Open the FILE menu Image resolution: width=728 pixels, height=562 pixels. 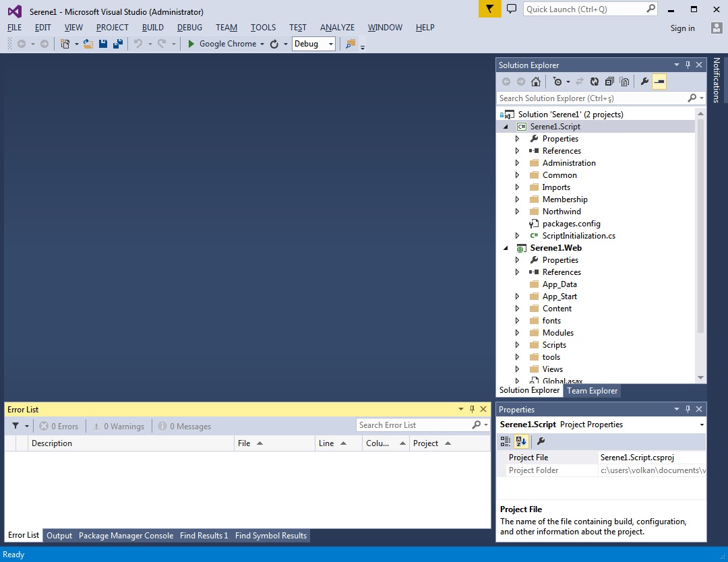coord(14,28)
